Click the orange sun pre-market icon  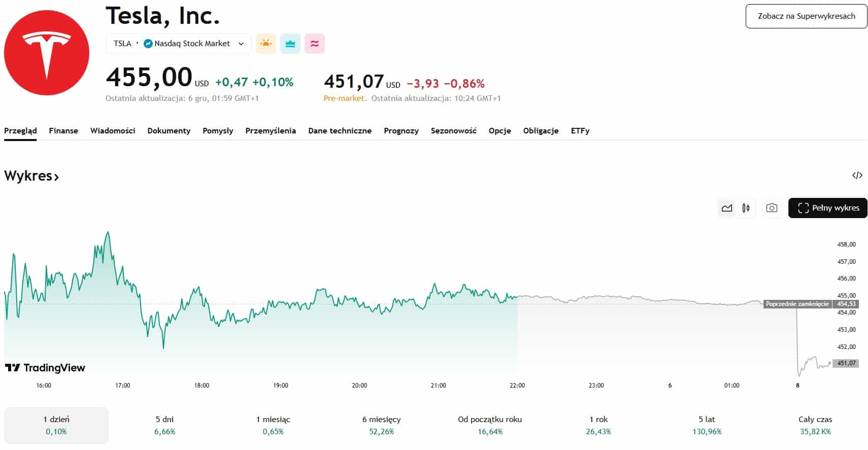pos(266,44)
